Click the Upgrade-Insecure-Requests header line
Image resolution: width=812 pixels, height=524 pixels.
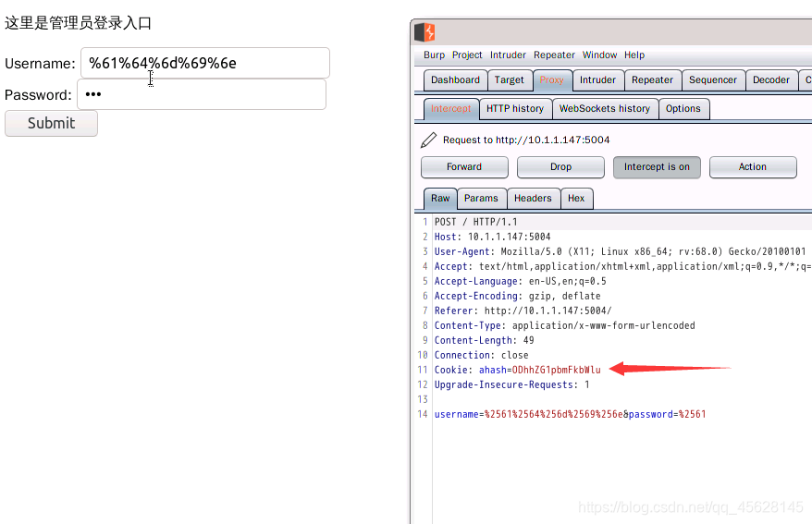tap(511, 384)
